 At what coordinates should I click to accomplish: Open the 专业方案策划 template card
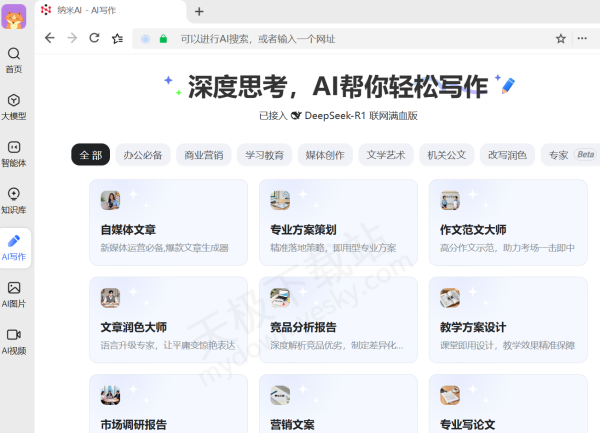[x=338, y=217]
